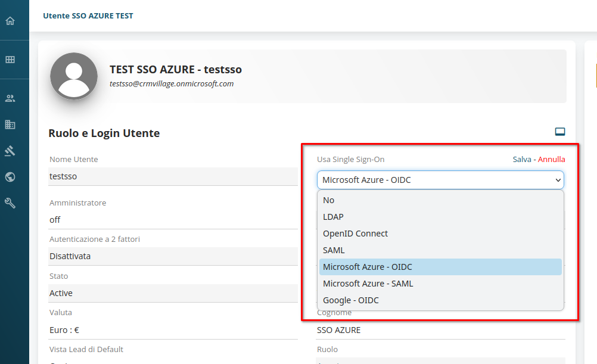The image size is (597, 364).
Task: Click the Stato field Active
Action: pyautogui.click(x=173, y=293)
